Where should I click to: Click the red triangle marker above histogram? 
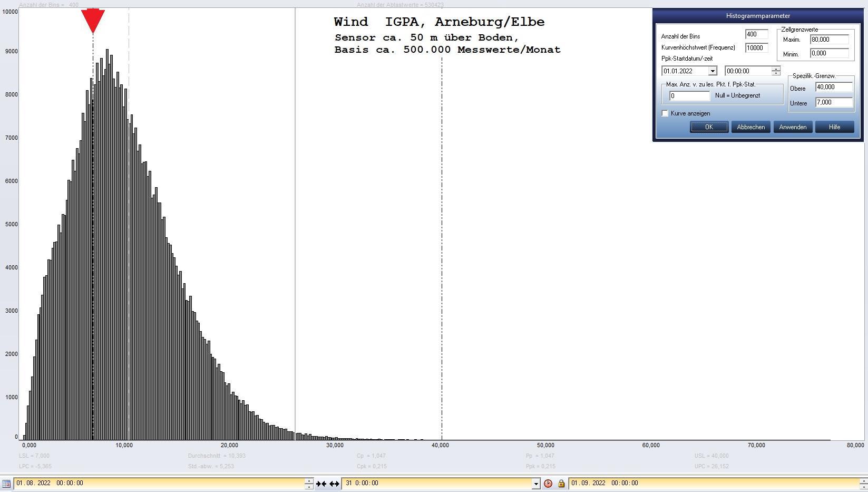point(93,21)
